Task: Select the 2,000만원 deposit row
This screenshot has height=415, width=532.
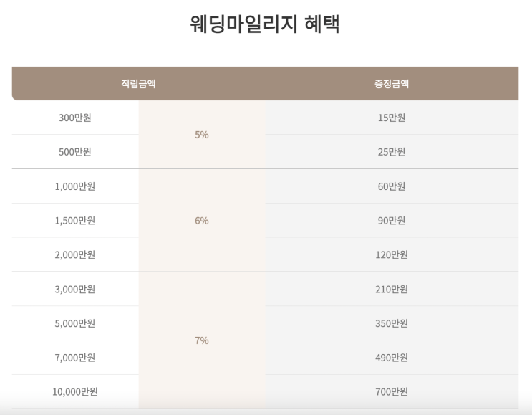Action: (74, 254)
